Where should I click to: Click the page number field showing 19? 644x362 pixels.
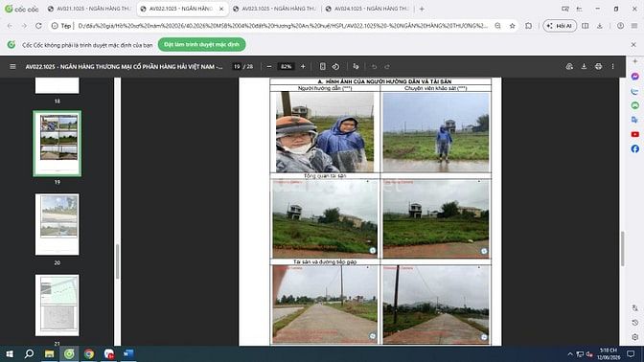237,66
